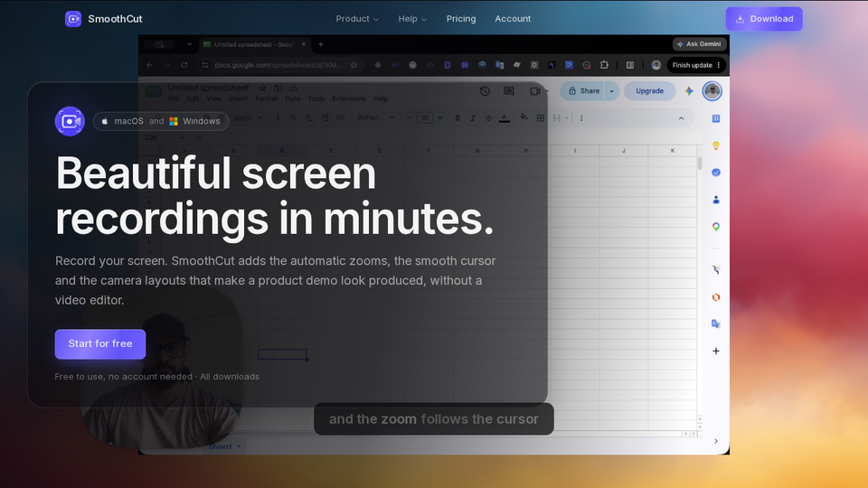Click the Gemini sparkle icon in Sheets

(689, 90)
